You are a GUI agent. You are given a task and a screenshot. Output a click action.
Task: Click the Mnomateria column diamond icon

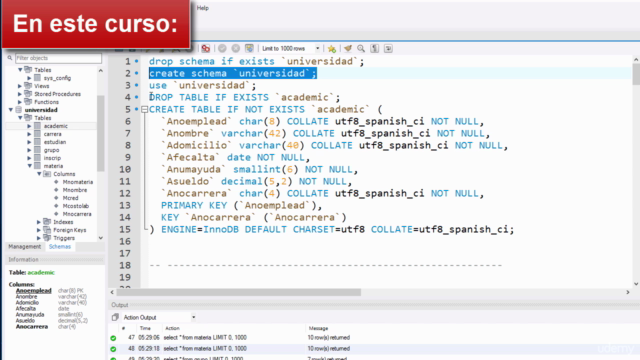coord(56,182)
